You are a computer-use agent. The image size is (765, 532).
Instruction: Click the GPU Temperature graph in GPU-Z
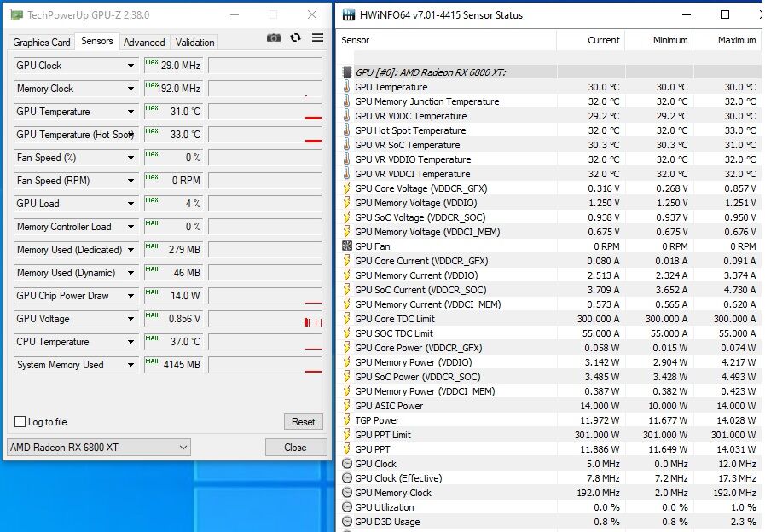pos(265,112)
